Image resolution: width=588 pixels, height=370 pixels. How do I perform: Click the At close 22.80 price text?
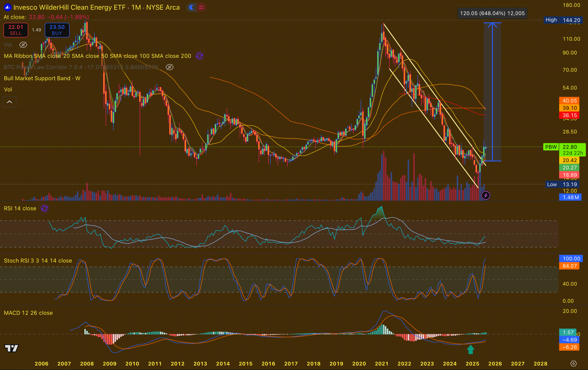click(46, 17)
